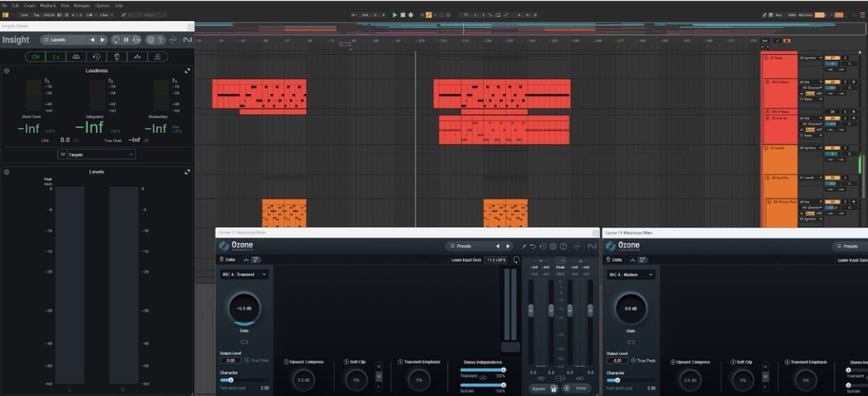This screenshot has width=868, height=396.
Task: Toggle Delta in the first Ozone Maximizer
Action: (227, 259)
